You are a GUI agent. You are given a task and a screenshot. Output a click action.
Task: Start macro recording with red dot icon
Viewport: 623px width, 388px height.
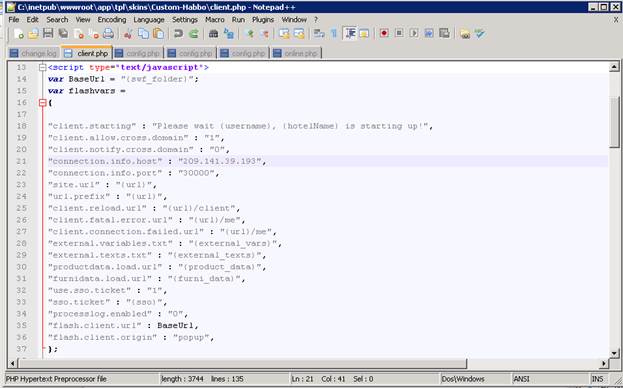pos(384,34)
